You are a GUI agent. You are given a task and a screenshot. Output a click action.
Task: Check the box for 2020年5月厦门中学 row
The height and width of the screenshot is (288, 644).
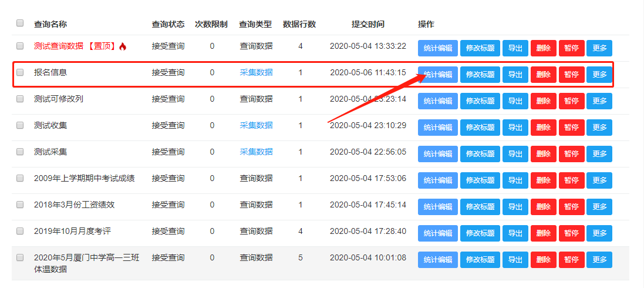[x=20, y=257]
